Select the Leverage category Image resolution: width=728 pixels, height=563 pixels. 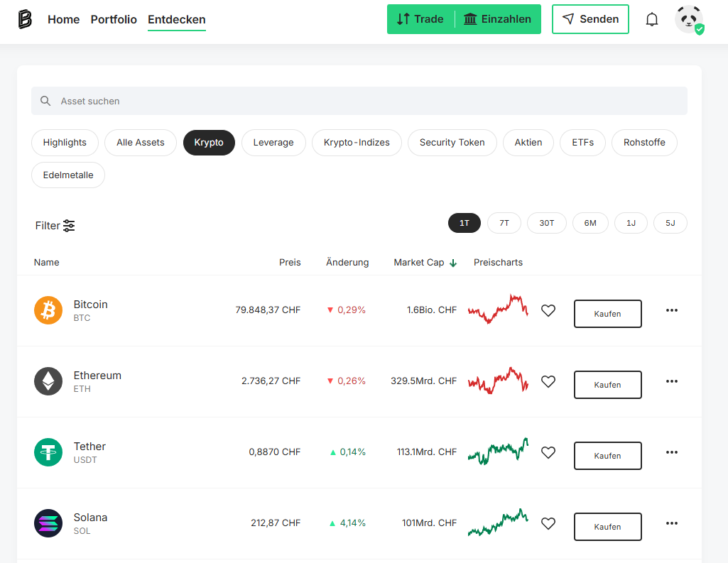click(x=273, y=143)
